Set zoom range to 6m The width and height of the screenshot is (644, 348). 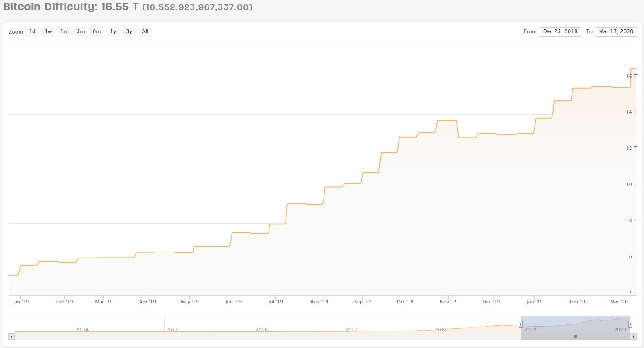97,31
